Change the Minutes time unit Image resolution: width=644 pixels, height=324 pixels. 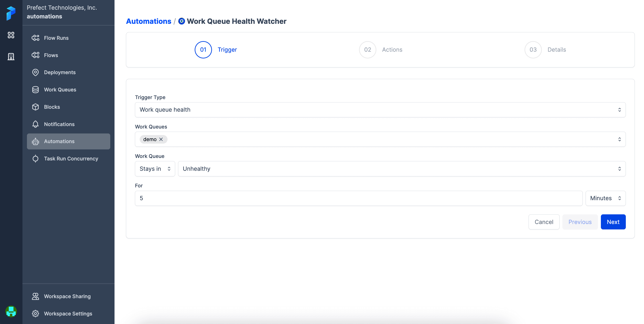(605, 198)
